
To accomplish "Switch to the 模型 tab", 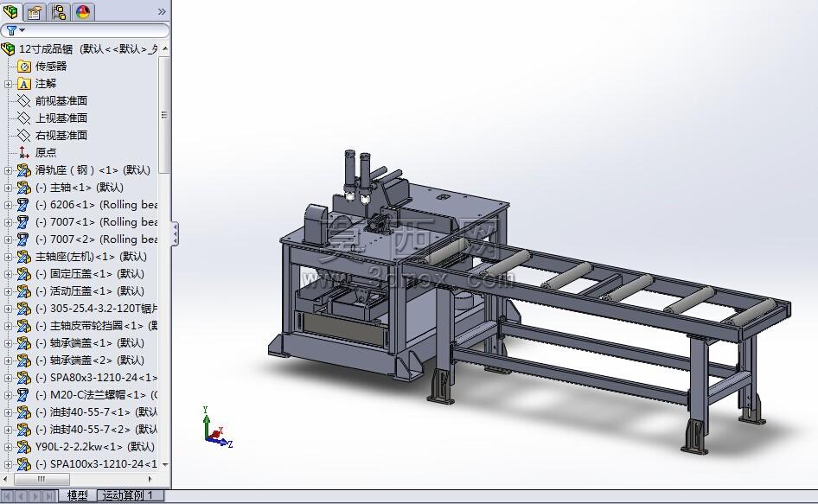I will (x=77, y=495).
